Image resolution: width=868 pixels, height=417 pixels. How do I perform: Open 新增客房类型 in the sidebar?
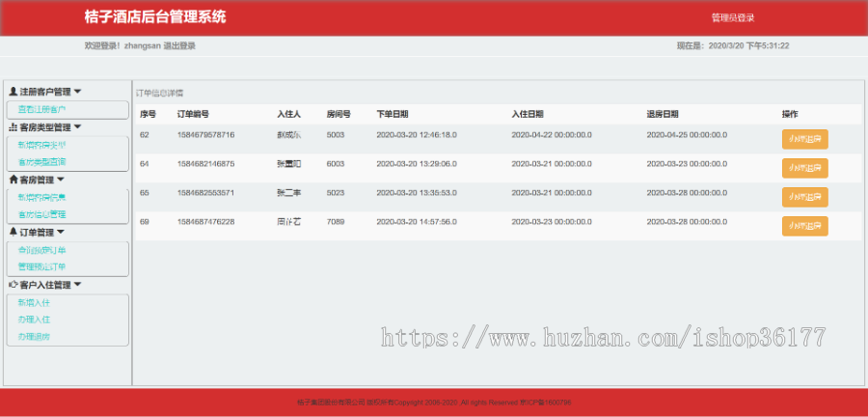(41, 145)
